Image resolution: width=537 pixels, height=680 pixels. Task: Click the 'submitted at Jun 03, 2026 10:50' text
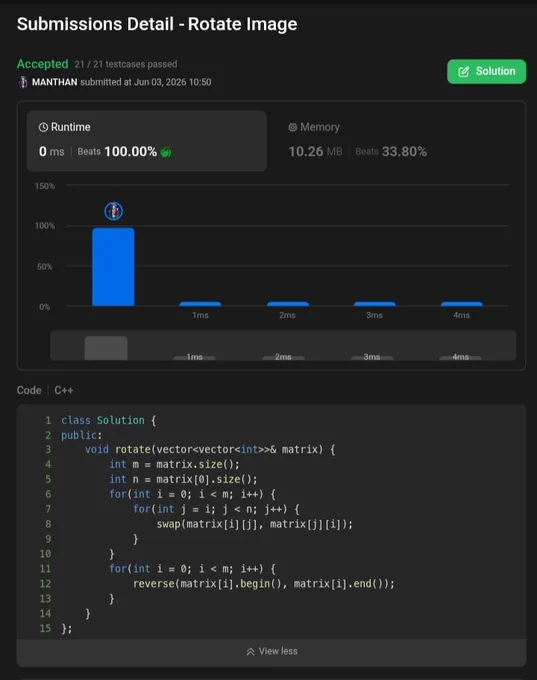click(146, 82)
